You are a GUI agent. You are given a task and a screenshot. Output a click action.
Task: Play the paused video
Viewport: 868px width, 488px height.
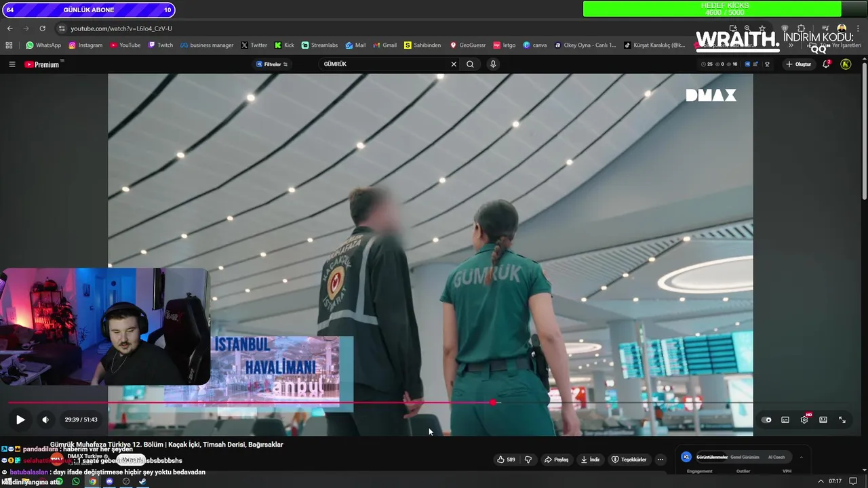point(20,420)
